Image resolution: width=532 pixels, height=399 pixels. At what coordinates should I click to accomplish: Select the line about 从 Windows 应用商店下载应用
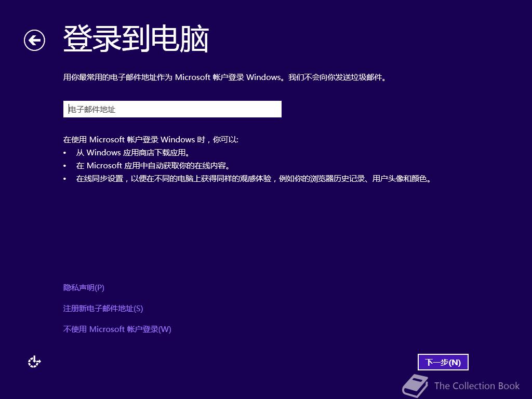click(132, 153)
